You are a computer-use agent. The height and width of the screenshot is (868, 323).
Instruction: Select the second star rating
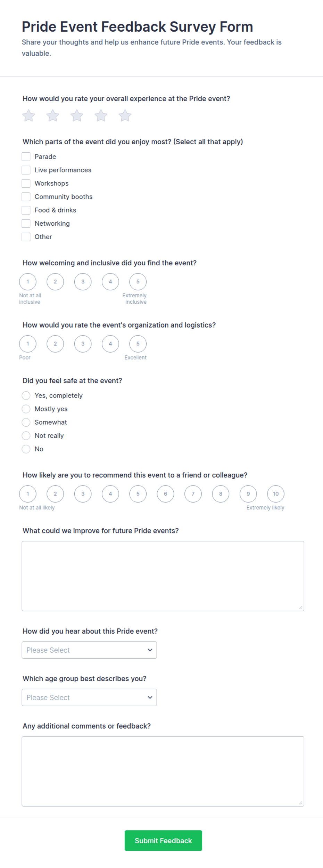click(53, 115)
